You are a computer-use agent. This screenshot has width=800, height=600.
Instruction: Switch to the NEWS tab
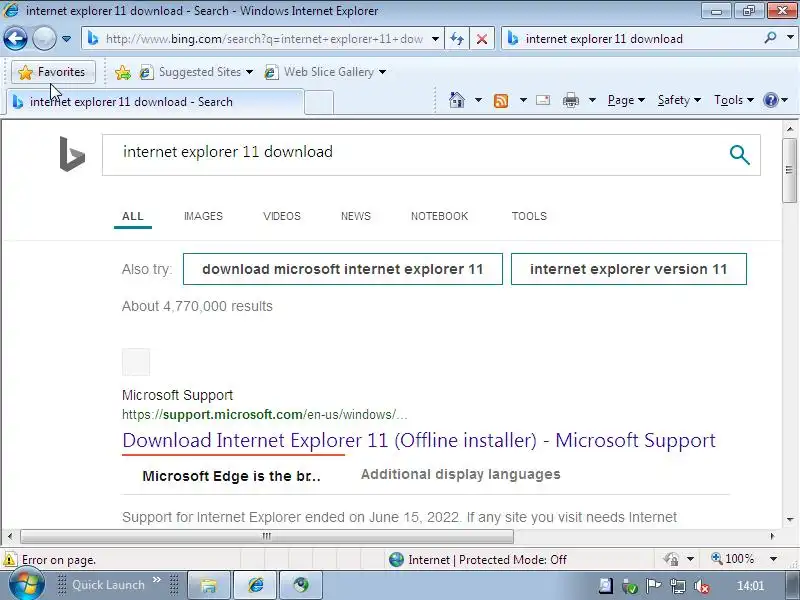click(x=356, y=216)
